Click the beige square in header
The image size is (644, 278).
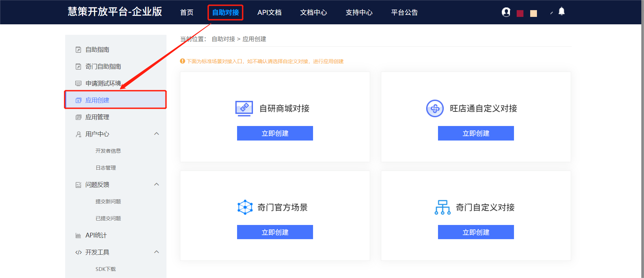click(x=534, y=14)
